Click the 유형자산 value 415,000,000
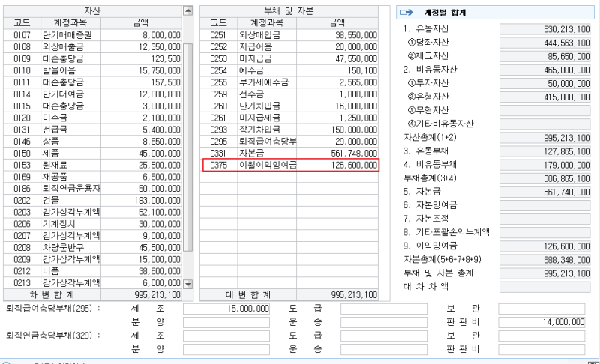Viewport: 600px width, 364px height. (545, 97)
